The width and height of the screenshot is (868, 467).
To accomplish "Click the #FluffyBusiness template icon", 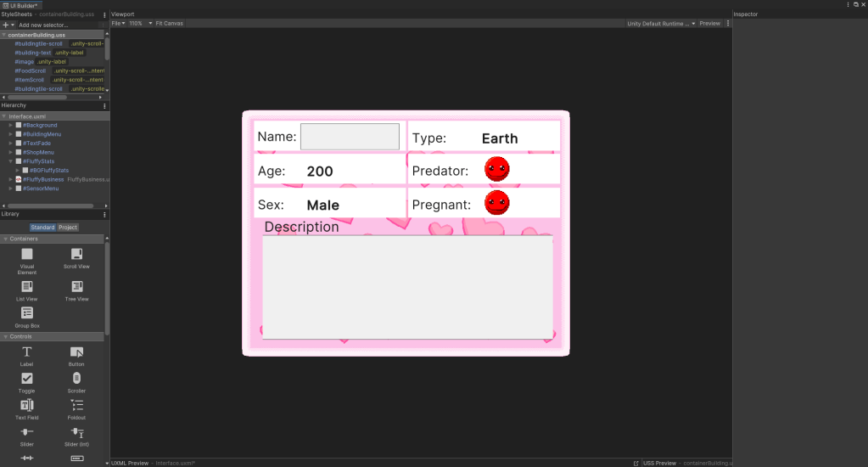I will (x=19, y=179).
